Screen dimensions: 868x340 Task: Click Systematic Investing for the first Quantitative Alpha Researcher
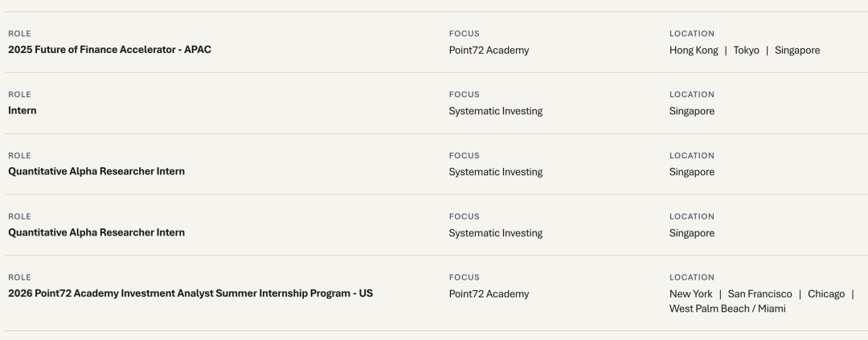[x=495, y=172]
